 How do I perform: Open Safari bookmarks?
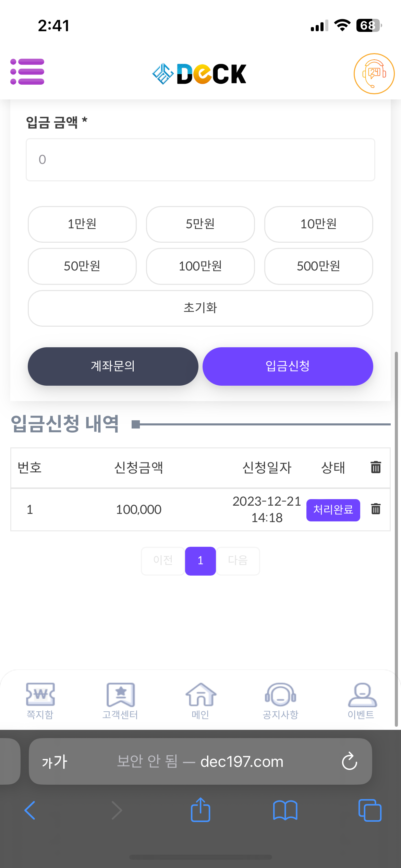(x=285, y=810)
